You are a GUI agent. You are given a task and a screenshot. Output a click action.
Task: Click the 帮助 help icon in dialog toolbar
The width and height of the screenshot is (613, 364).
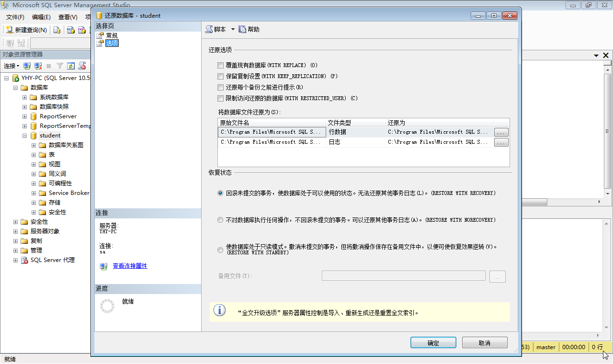(242, 29)
